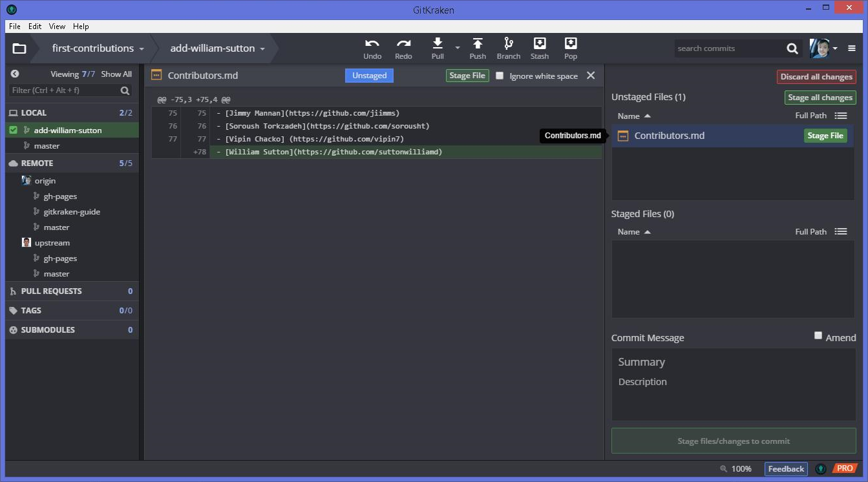
Task: Open the File menu
Action: [15, 26]
